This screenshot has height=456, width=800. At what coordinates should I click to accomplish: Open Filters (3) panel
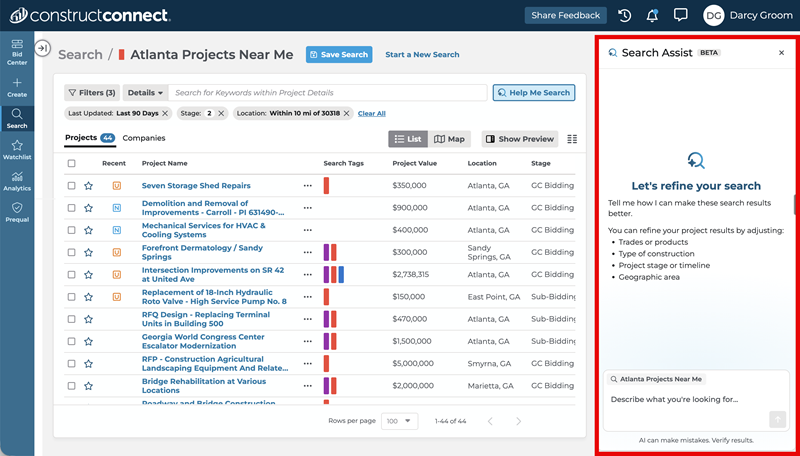click(92, 93)
